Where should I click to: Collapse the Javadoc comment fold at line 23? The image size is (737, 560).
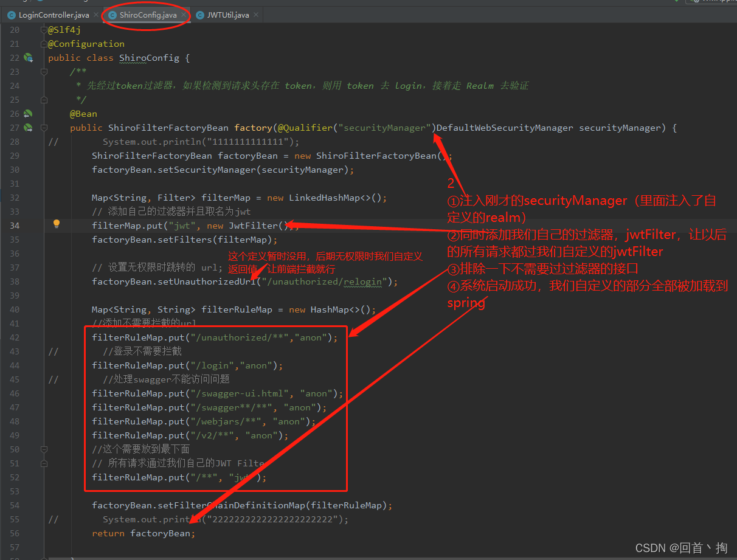click(44, 72)
